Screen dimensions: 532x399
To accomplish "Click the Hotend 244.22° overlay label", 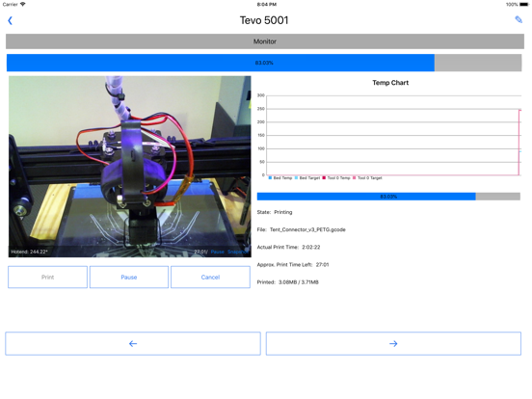I will 29,252.
